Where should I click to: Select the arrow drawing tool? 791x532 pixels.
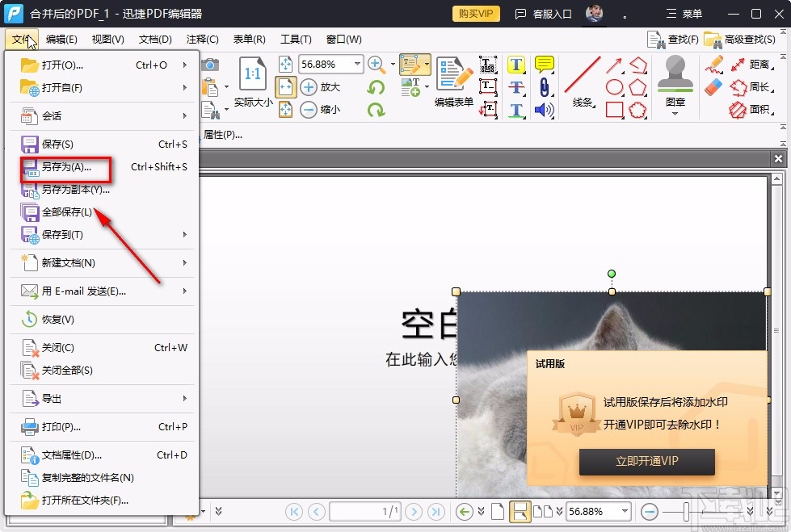614,65
